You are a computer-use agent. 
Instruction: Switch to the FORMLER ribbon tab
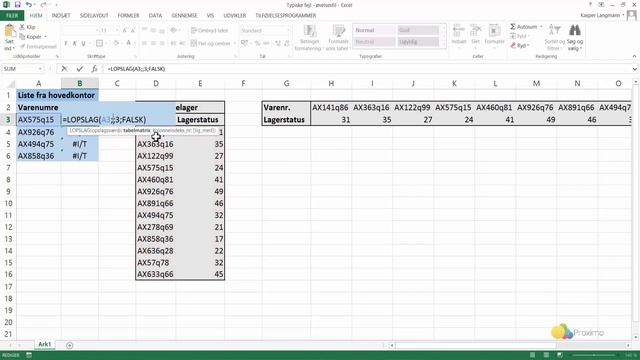coord(128,16)
